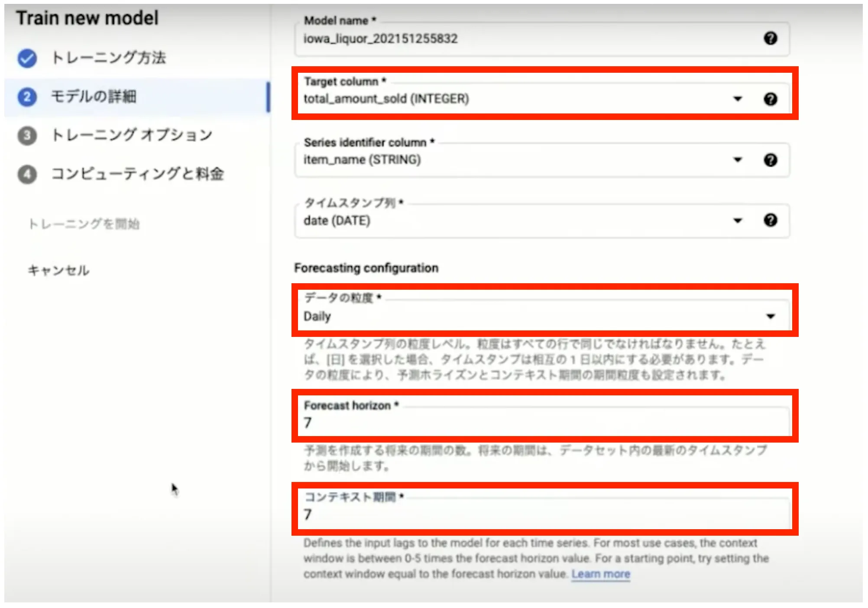Image resolution: width=868 pixels, height=608 pixels.
Task: Click step 2 circle icon for モデルの詳細
Action: click(27, 97)
